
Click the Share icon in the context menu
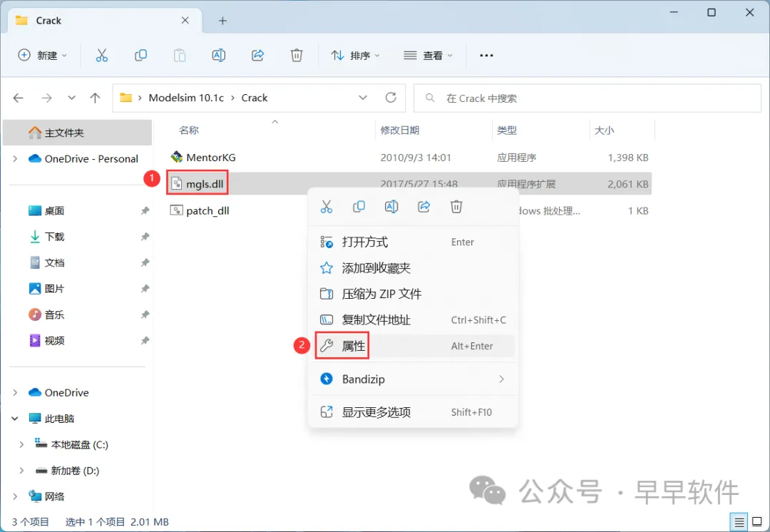pyautogui.click(x=423, y=207)
